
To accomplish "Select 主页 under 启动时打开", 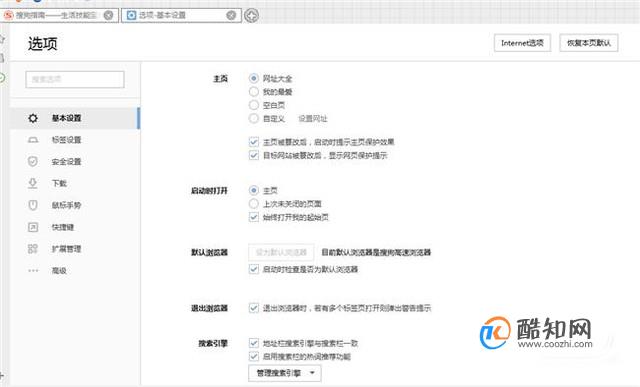I will click(x=253, y=190).
